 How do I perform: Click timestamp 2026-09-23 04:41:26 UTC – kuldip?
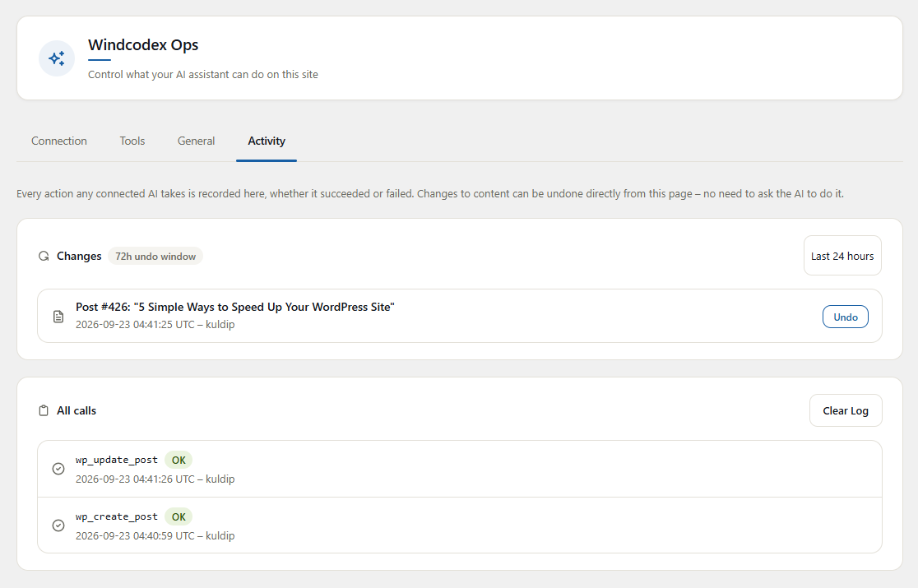[155, 479]
